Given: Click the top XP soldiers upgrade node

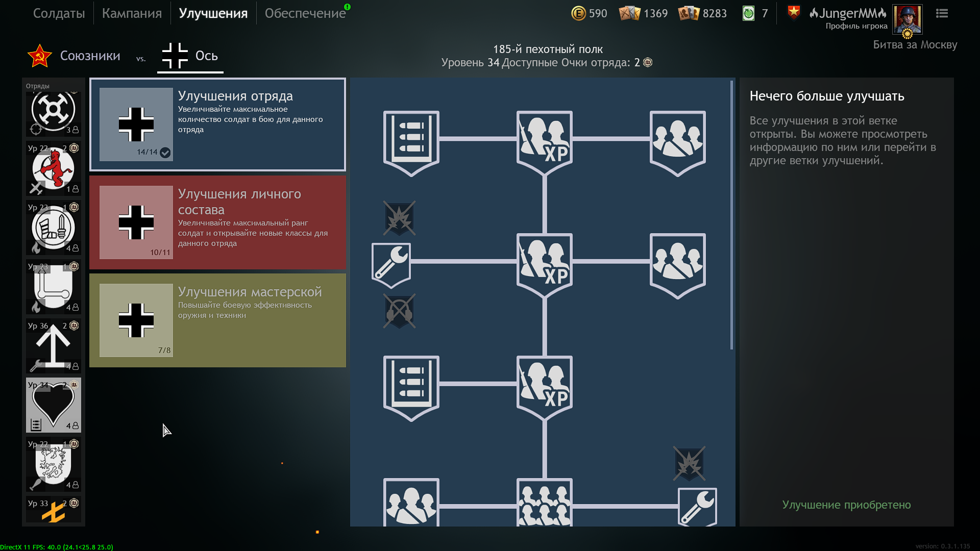Looking at the screenshot, I should [x=544, y=140].
